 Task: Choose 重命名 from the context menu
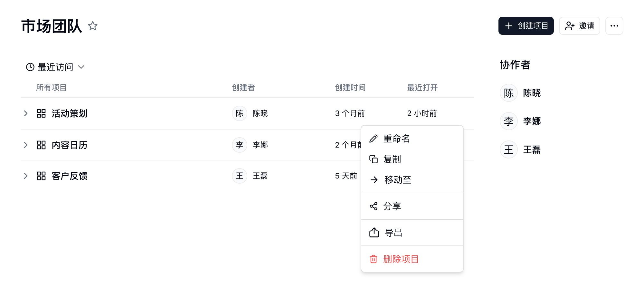click(412, 139)
